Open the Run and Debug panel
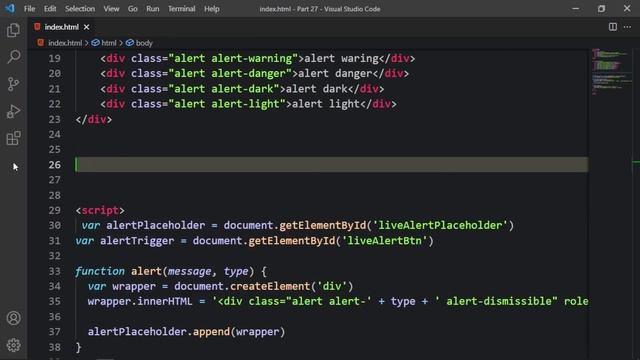This screenshot has height=360, width=640. point(13,111)
